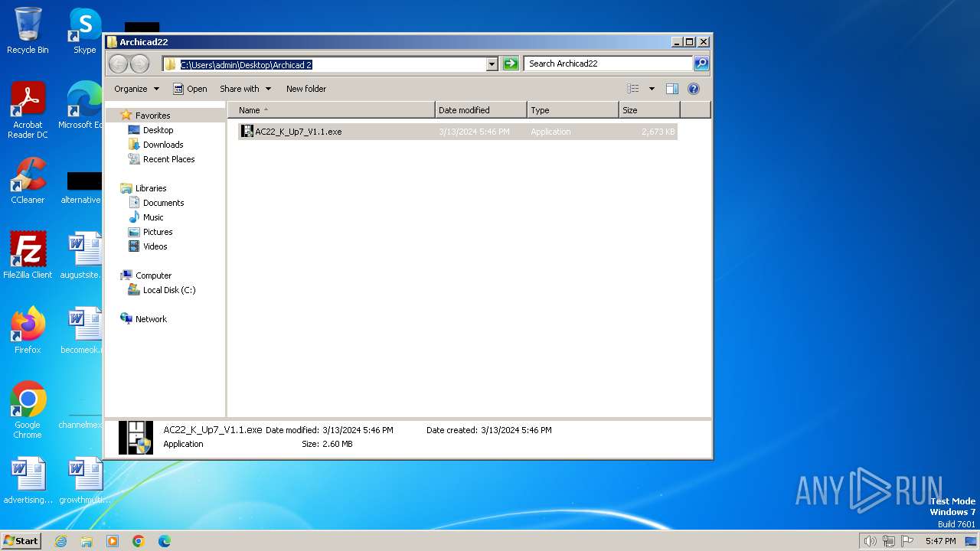Open Internet Explorer from taskbar
The image size is (980, 551).
[60, 541]
